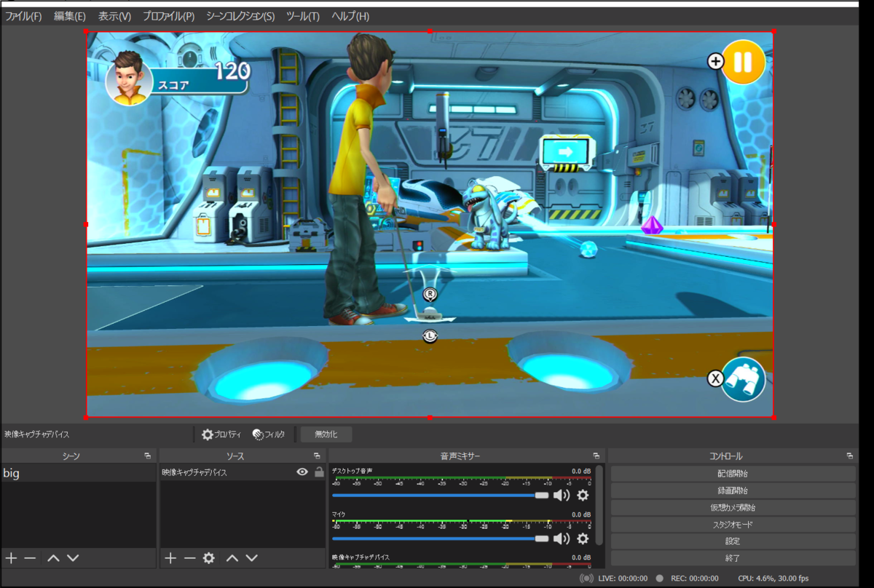Screen dimensions: 874x588
Task: Click the X button badge in preview
Action: point(715,378)
